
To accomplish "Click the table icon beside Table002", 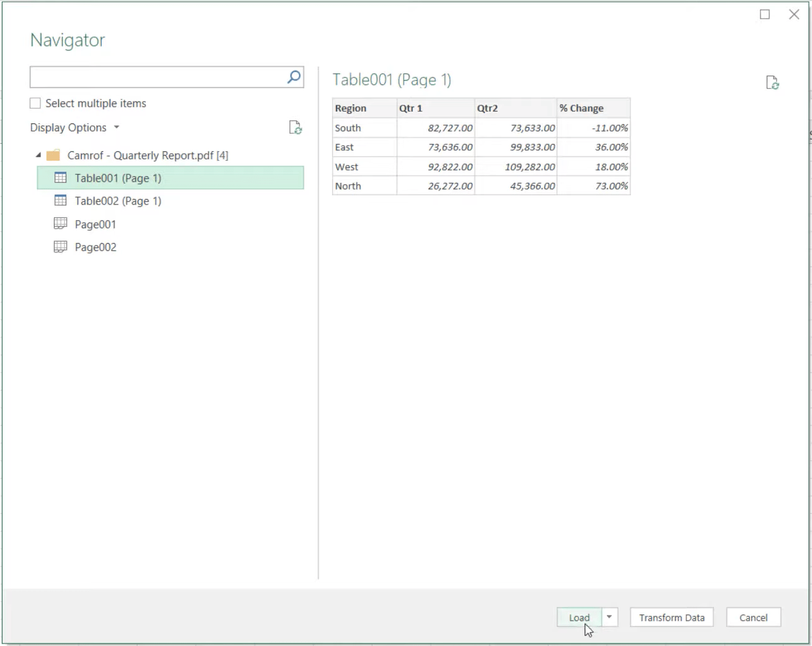I will pos(60,200).
